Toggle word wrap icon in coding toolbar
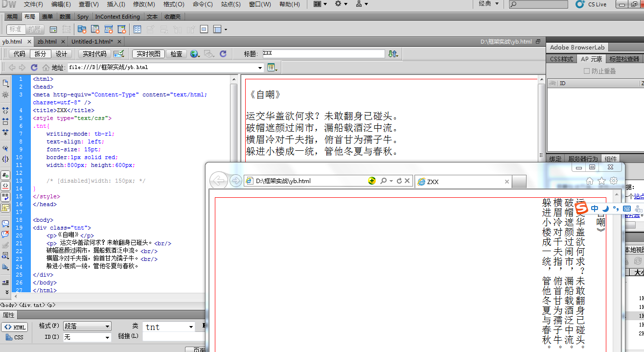Image resolution: width=644 pixels, height=352 pixels. coord(5,197)
